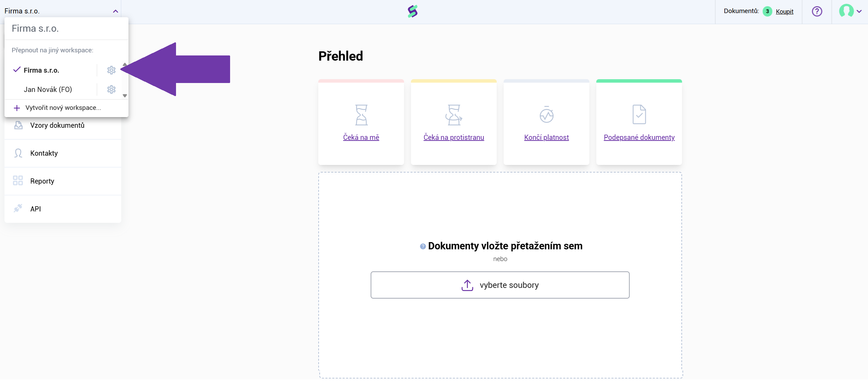Viewport: 868px width, 384px height.
Task: Open the Čeká na protistranu link
Action: pos(454,137)
